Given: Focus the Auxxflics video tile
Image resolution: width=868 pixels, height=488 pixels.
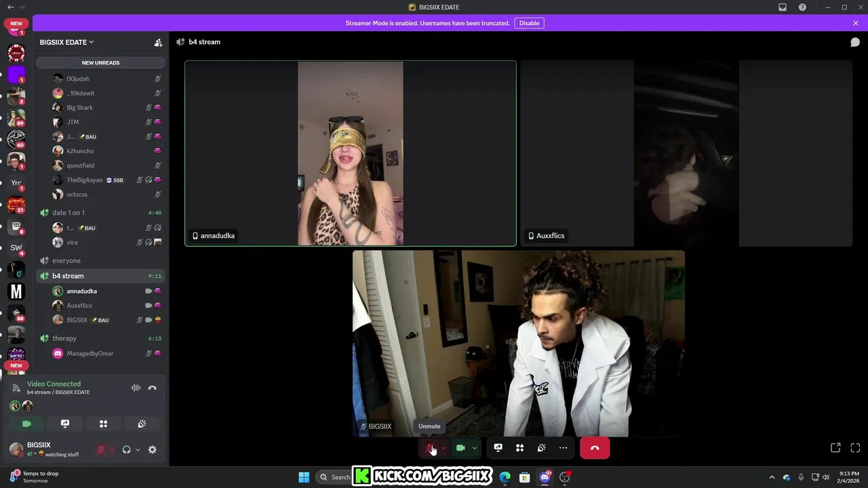Looking at the screenshot, I should [686, 153].
